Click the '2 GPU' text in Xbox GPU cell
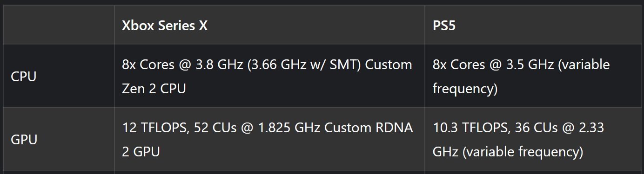 141,152
